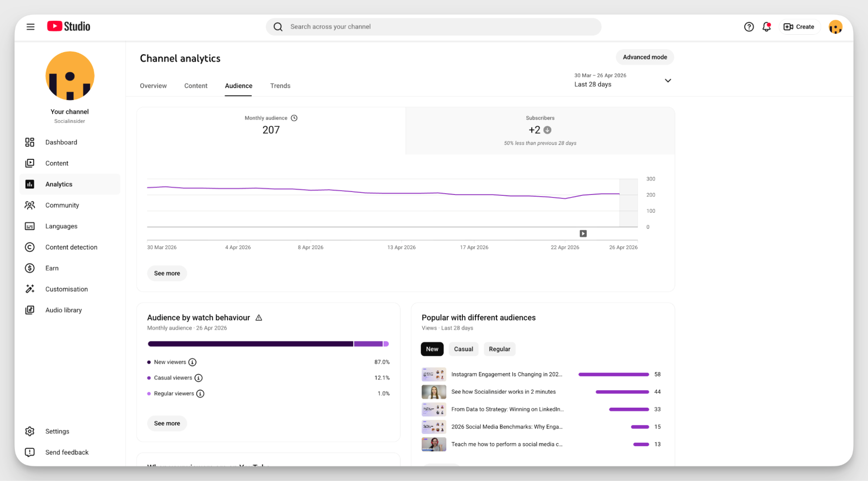Viewport: 868px width, 481px height.
Task: Click the Dashboard grid icon
Action: click(x=30, y=142)
